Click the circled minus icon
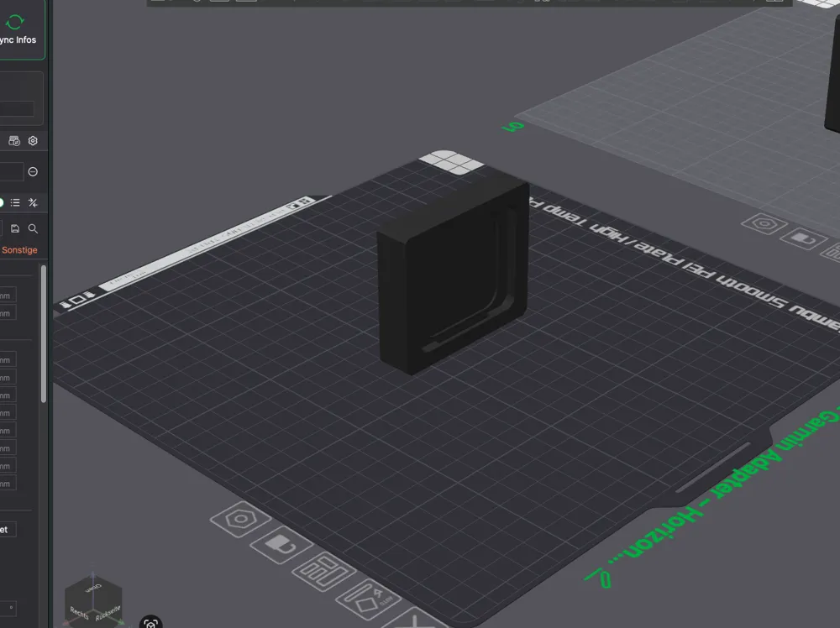840x628 pixels. pos(33,172)
